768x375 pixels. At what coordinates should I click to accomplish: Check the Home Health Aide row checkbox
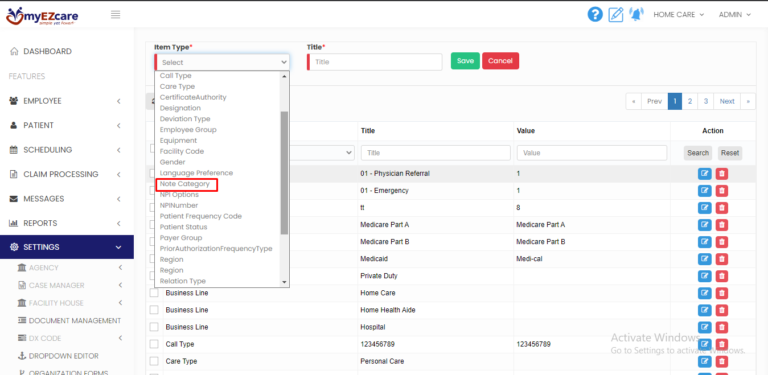click(x=154, y=310)
